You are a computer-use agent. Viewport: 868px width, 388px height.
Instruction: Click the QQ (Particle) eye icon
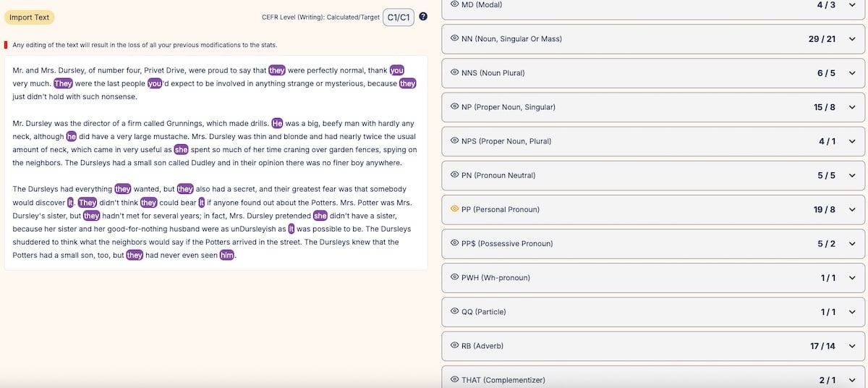tap(454, 311)
